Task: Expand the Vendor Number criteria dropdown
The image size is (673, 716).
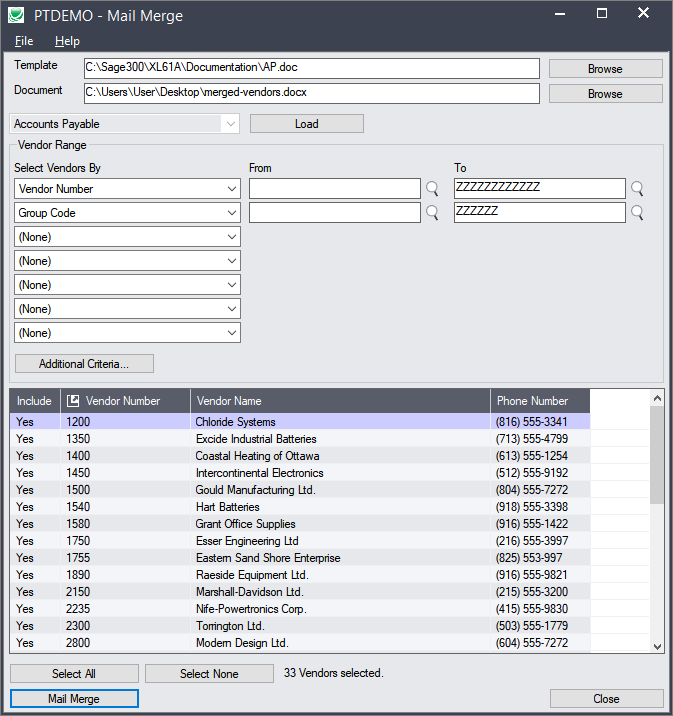Action: (x=232, y=189)
